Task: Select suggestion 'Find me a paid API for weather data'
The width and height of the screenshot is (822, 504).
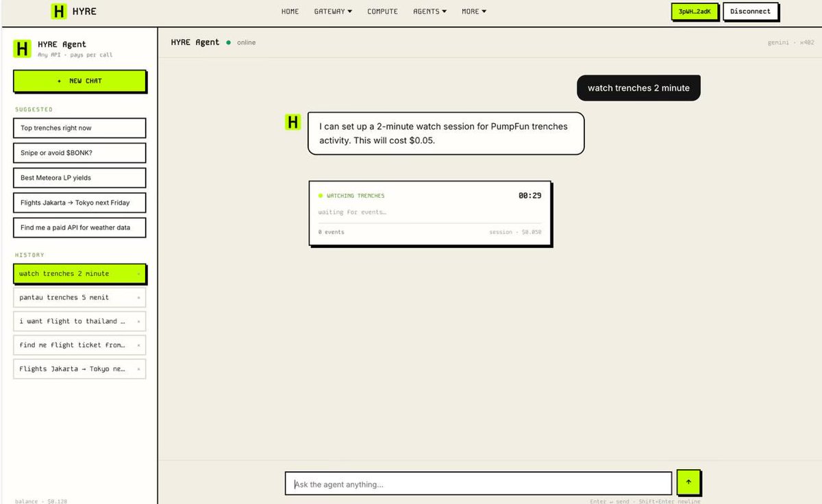Action: point(79,227)
